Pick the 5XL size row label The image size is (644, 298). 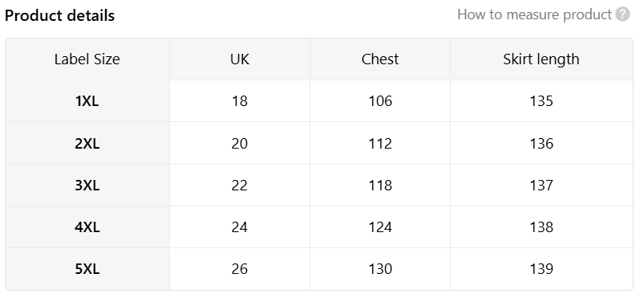coord(87,269)
